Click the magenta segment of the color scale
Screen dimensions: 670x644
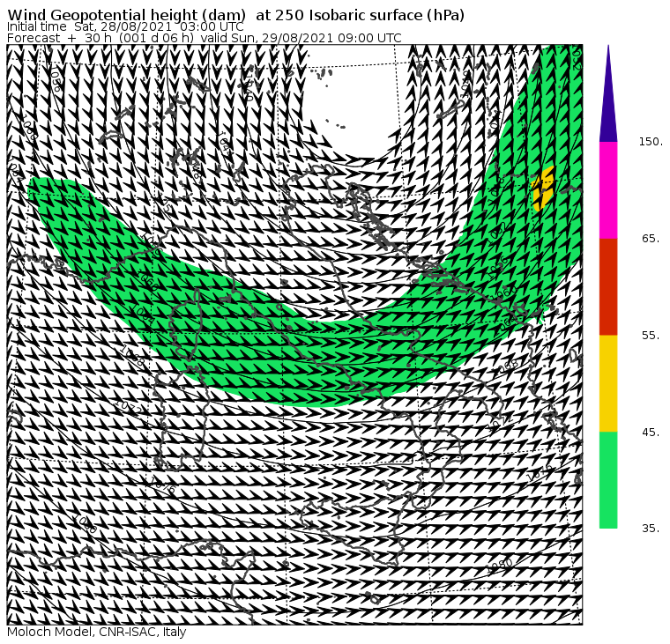coord(608,190)
